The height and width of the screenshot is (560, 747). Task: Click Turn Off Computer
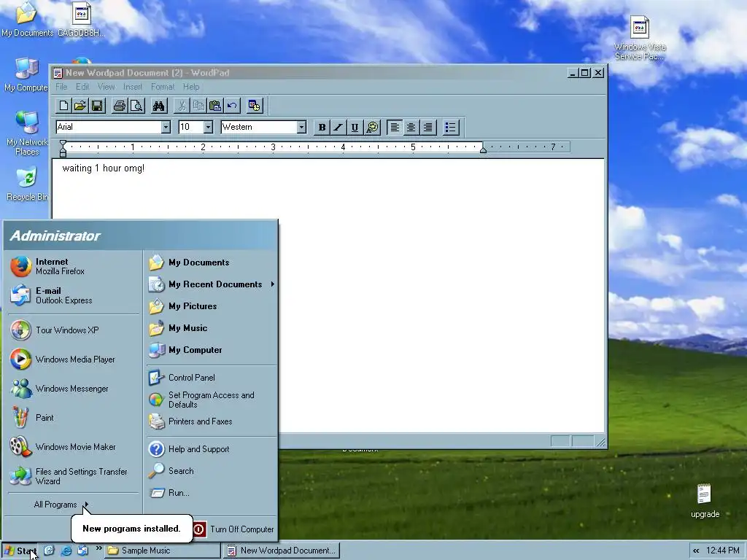[233, 529]
